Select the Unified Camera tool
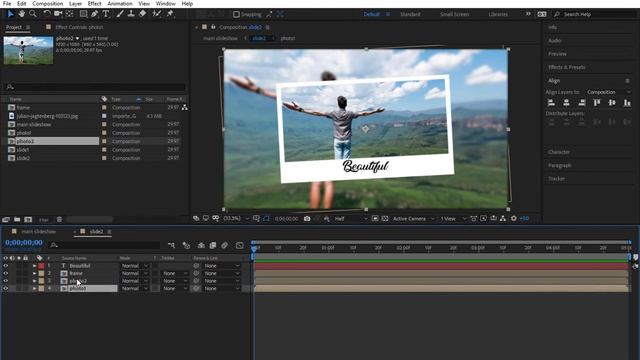This screenshot has height=360, width=640. pyautogui.click(x=58, y=14)
